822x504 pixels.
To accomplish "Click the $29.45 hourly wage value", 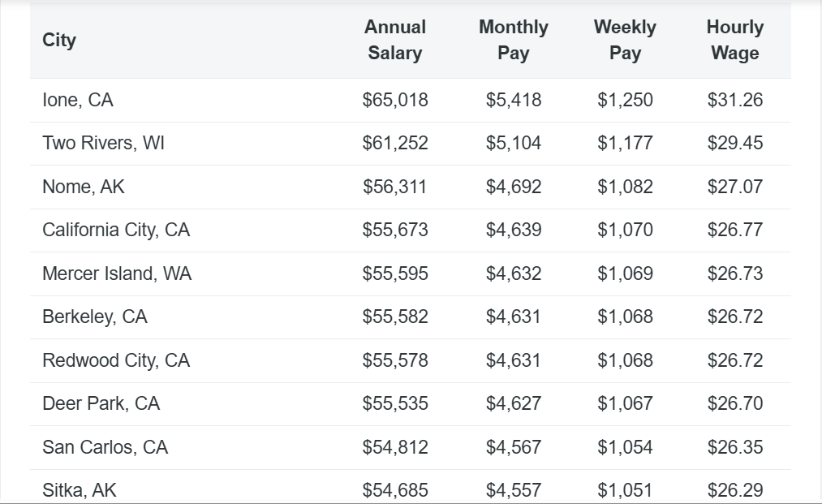I will (x=734, y=143).
